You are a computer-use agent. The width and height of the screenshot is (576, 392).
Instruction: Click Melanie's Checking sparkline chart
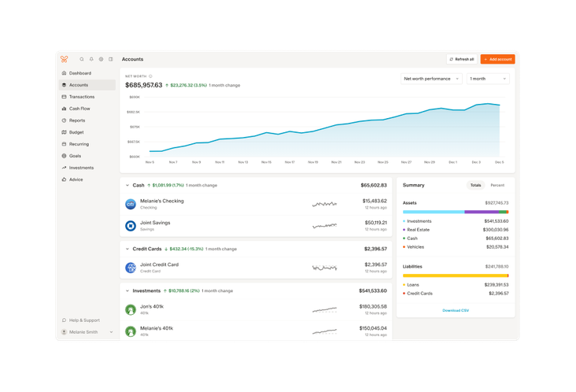324,204
